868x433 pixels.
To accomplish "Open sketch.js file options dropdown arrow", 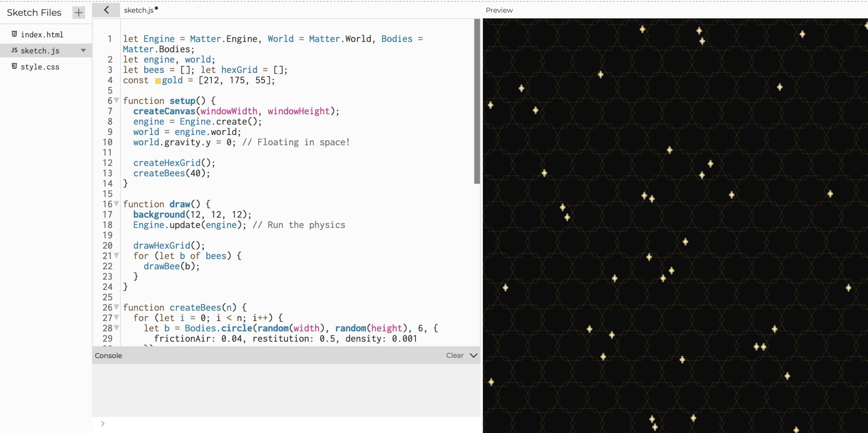I will point(83,50).
